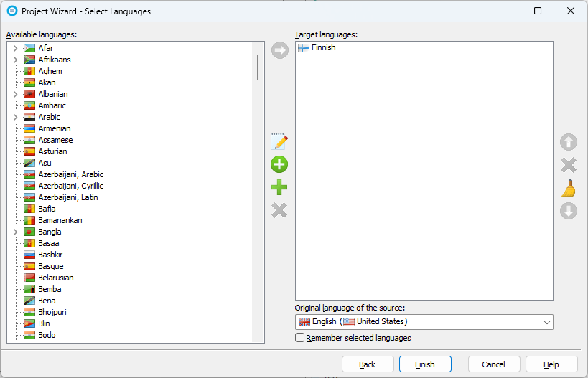The width and height of the screenshot is (588, 378).
Task: Select Aghem in available languages
Action: (x=50, y=71)
